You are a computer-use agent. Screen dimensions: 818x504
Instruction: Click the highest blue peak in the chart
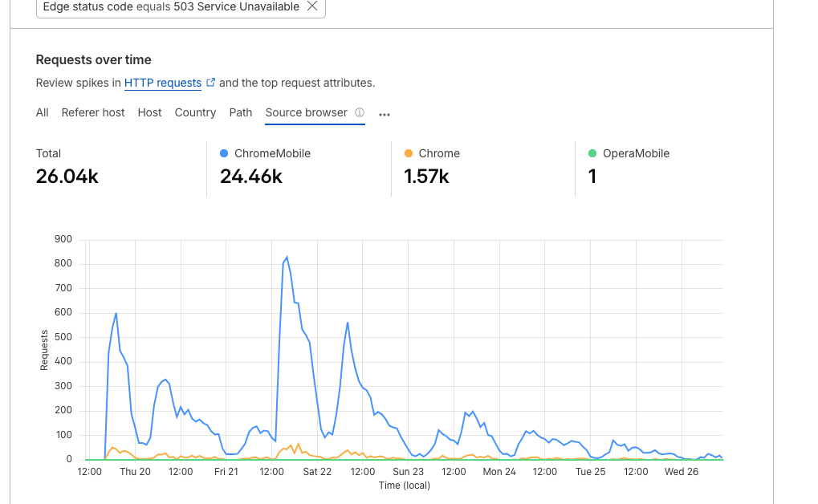click(x=287, y=258)
